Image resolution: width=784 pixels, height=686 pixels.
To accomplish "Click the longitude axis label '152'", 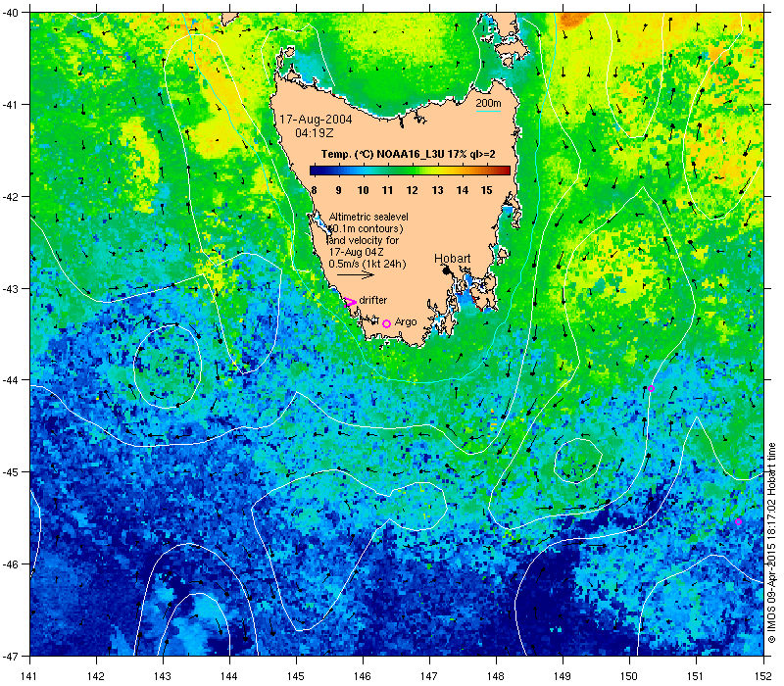I will click(x=763, y=676).
